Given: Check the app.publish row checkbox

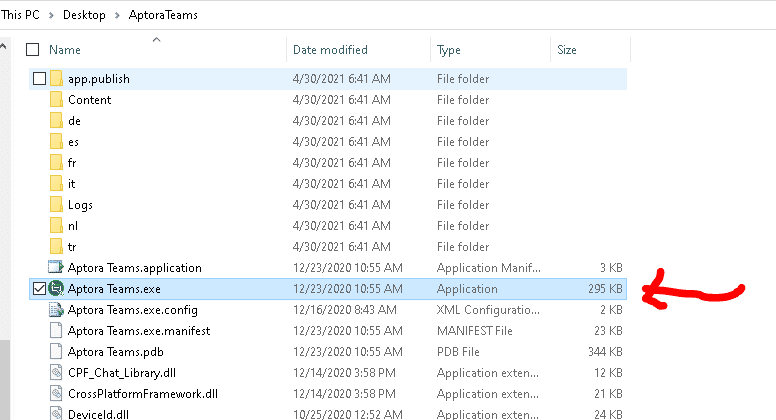Looking at the screenshot, I should tap(40, 79).
